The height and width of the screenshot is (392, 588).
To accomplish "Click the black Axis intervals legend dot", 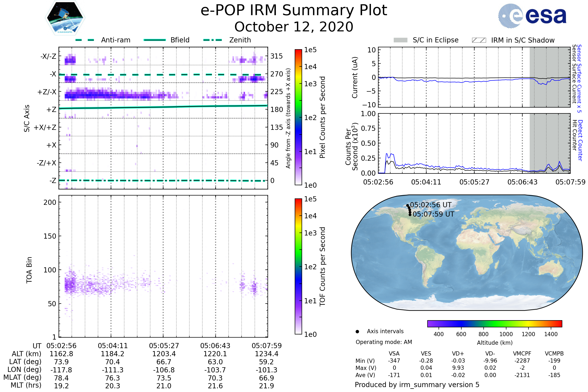I will click(x=357, y=331).
